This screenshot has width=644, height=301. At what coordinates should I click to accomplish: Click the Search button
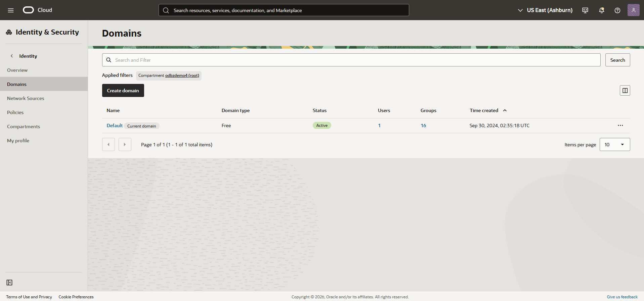point(617,60)
